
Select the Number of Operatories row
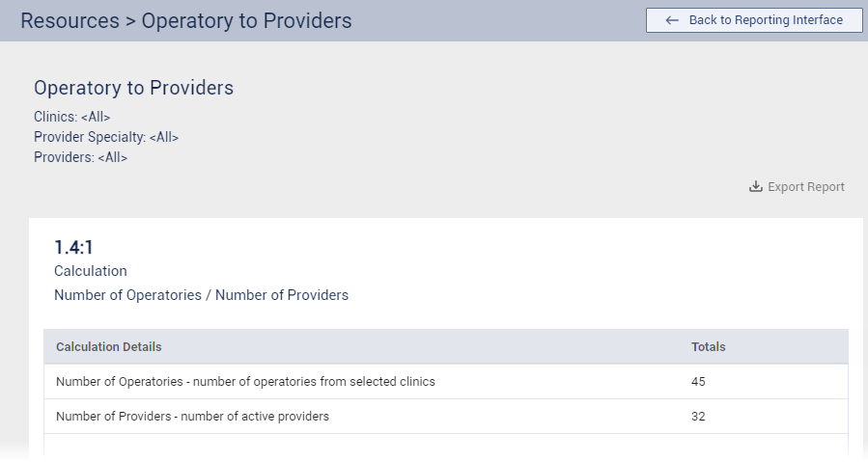click(x=245, y=382)
